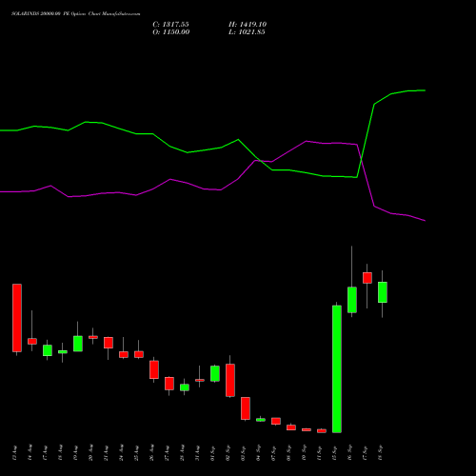Screen dimensions: 476x476
Task: Click the SOLARINDS PE Options chart title
Action: 76,14
